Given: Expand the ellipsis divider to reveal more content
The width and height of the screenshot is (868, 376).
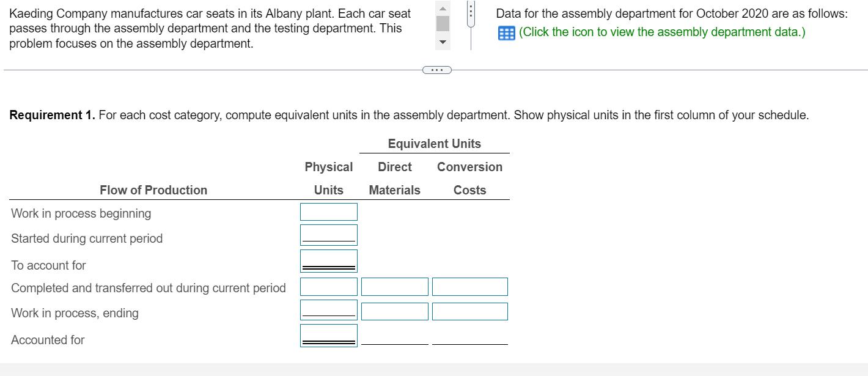Looking at the screenshot, I should [x=436, y=69].
